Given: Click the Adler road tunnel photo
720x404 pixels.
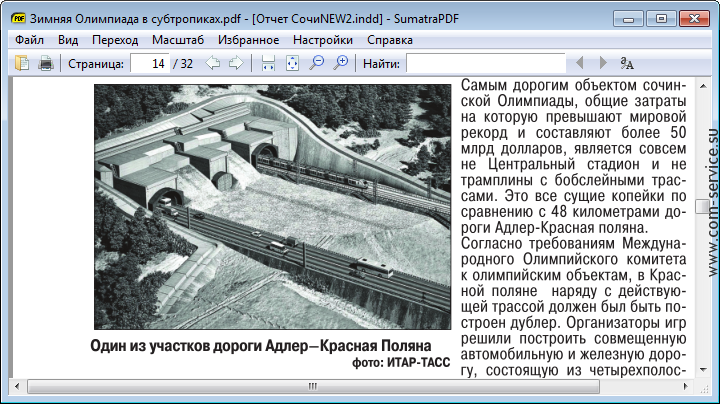Looking at the screenshot, I should (273, 207).
